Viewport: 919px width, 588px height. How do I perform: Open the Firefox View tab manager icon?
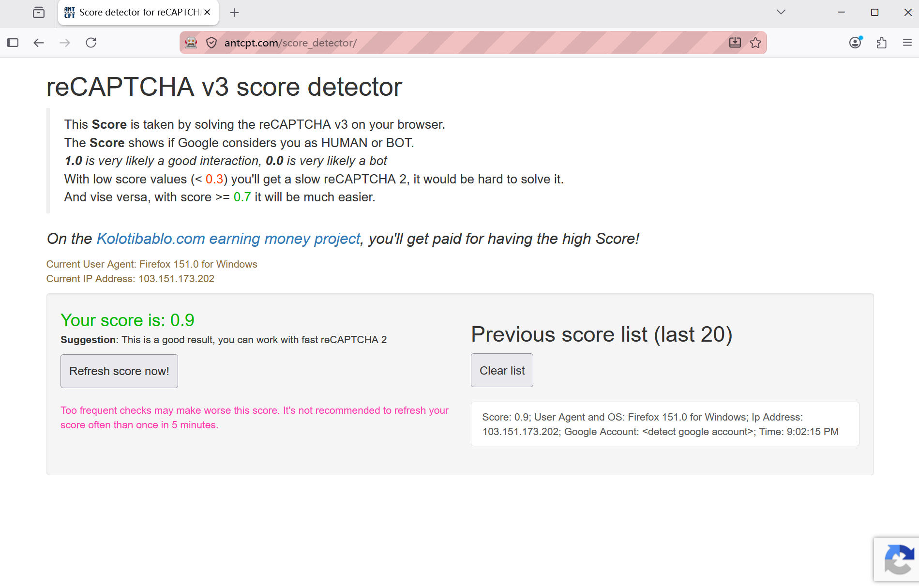(x=39, y=13)
